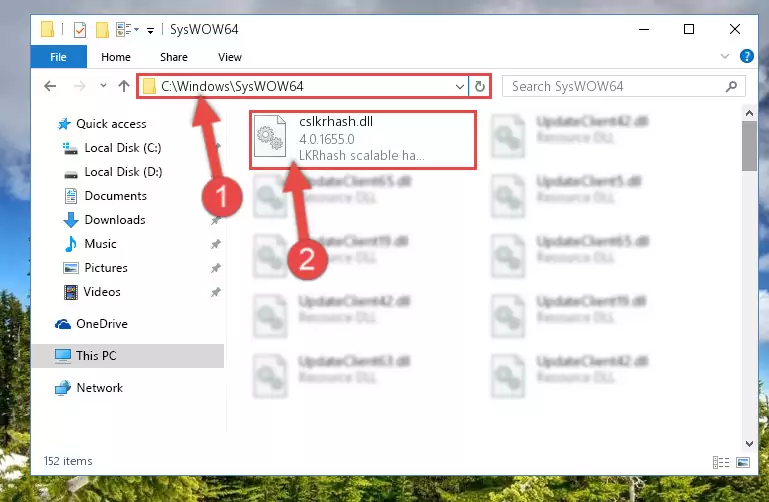Open recent locations dropdown arrow
Viewport: 769px width, 502px height.
(103, 86)
